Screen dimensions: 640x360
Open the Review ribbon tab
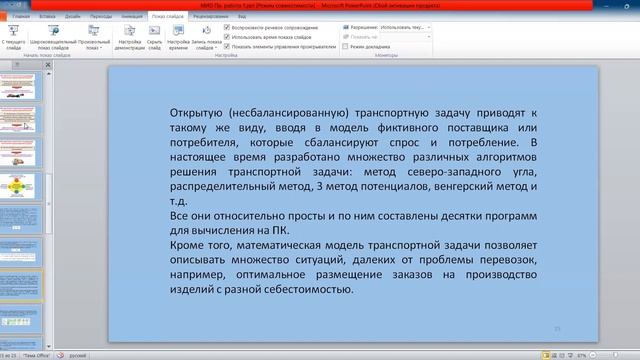(211, 16)
